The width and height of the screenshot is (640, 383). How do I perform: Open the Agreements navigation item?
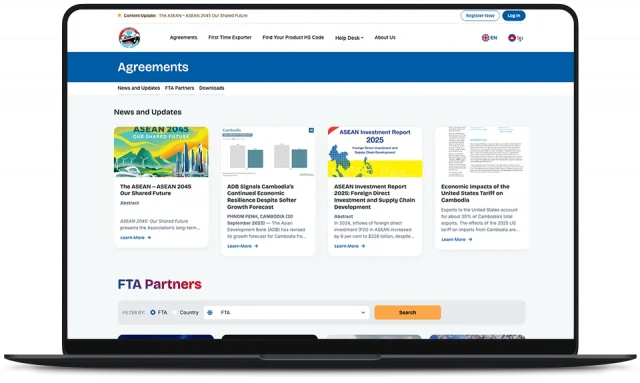[x=183, y=37]
